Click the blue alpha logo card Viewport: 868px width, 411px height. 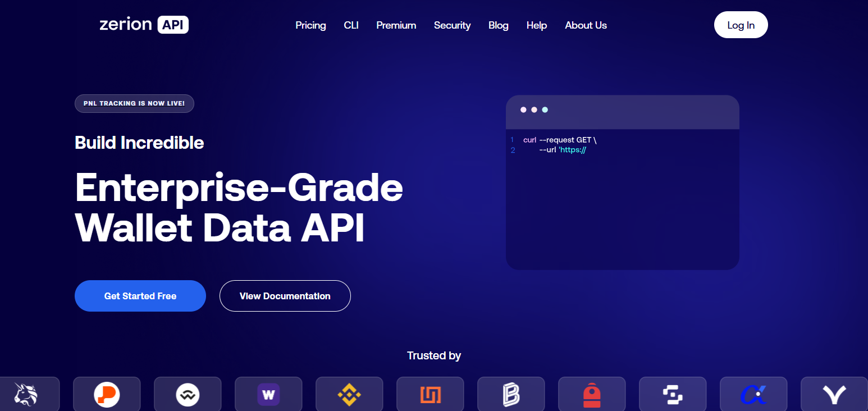[x=753, y=394]
